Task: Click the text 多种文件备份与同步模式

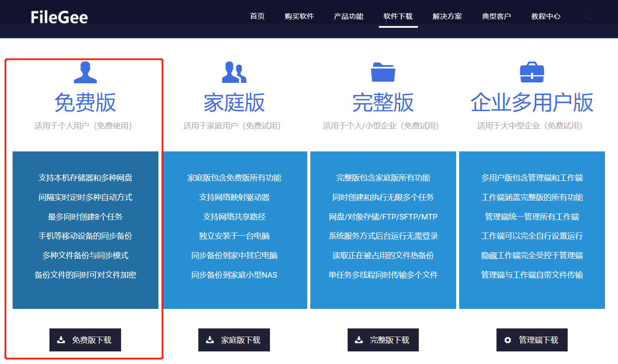Action: (x=85, y=256)
